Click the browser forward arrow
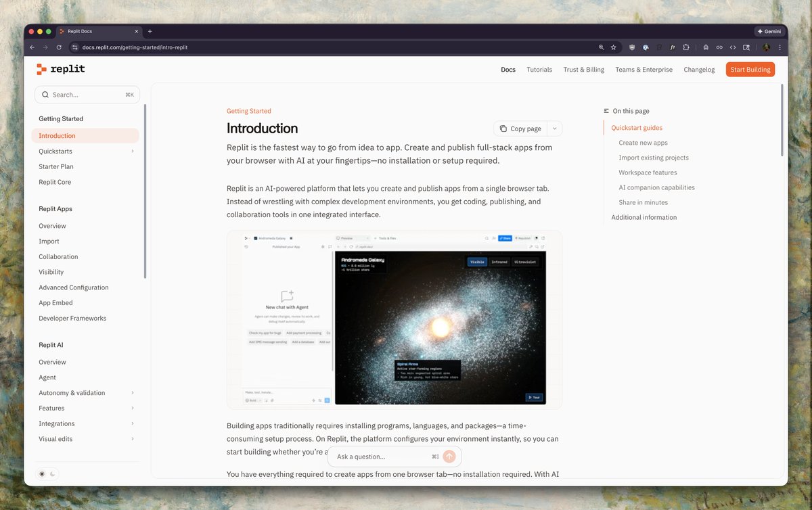The width and height of the screenshot is (812, 510). (x=45, y=47)
